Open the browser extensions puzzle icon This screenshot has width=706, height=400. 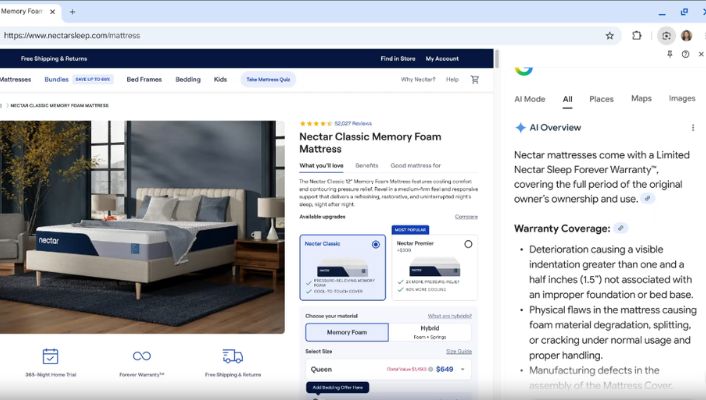click(637, 35)
